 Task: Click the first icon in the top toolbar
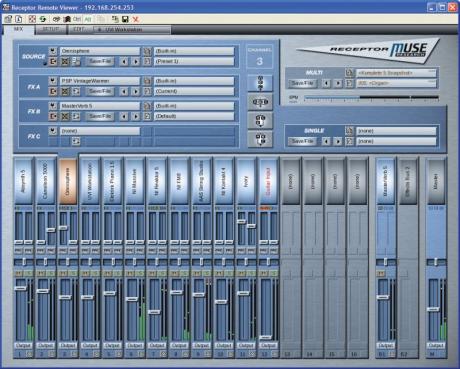(8, 19)
